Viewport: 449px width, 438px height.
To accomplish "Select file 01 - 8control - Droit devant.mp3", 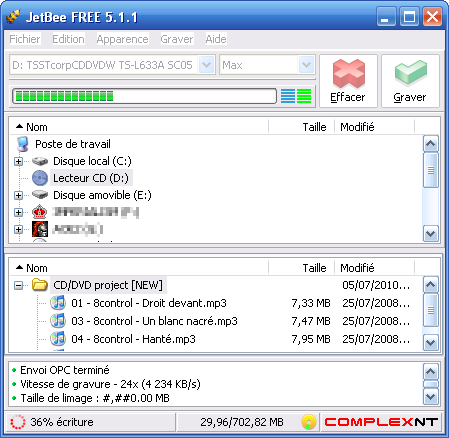I will pyautogui.click(x=149, y=303).
